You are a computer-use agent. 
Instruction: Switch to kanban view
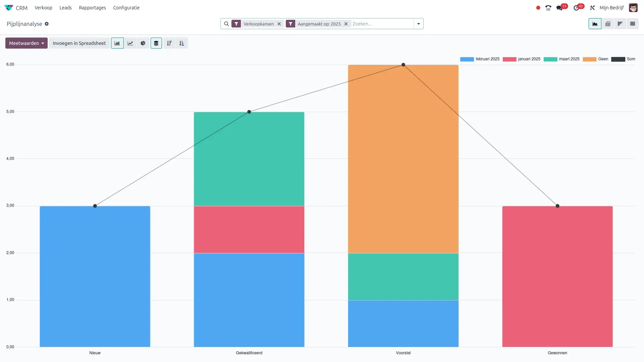[620, 24]
